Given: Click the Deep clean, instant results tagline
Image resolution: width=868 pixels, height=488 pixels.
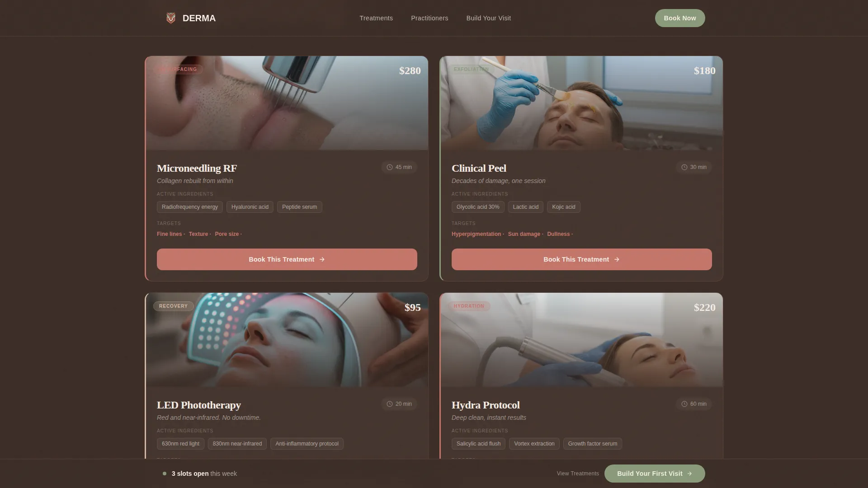Looking at the screenshot, I should (x=489, y=418).
